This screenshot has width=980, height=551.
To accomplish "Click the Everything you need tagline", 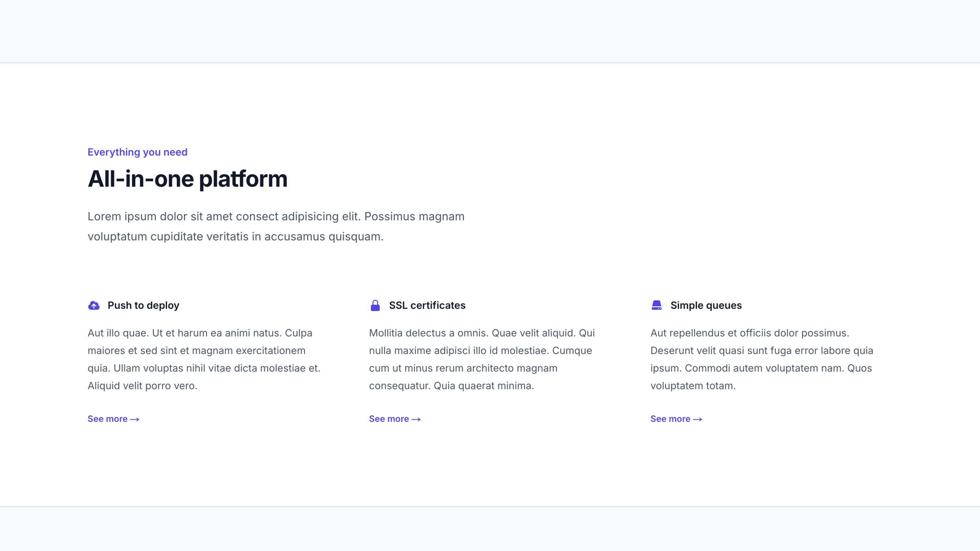I will pyautogui.click(x=137, y=152).
